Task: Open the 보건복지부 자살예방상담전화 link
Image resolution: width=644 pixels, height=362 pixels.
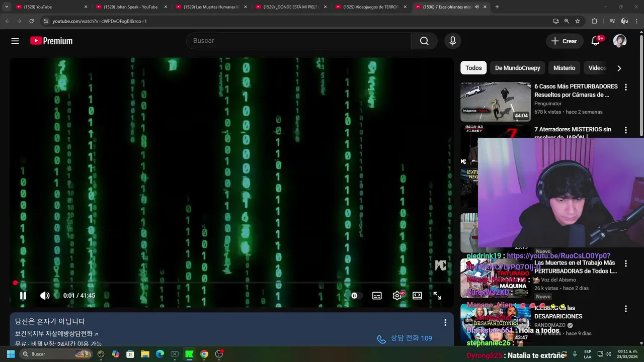Action: (56, 334)
